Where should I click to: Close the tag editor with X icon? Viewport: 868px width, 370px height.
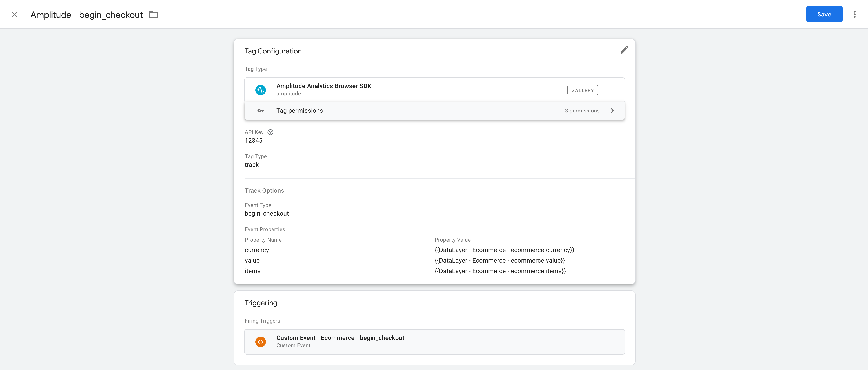(x=15, y=15)
